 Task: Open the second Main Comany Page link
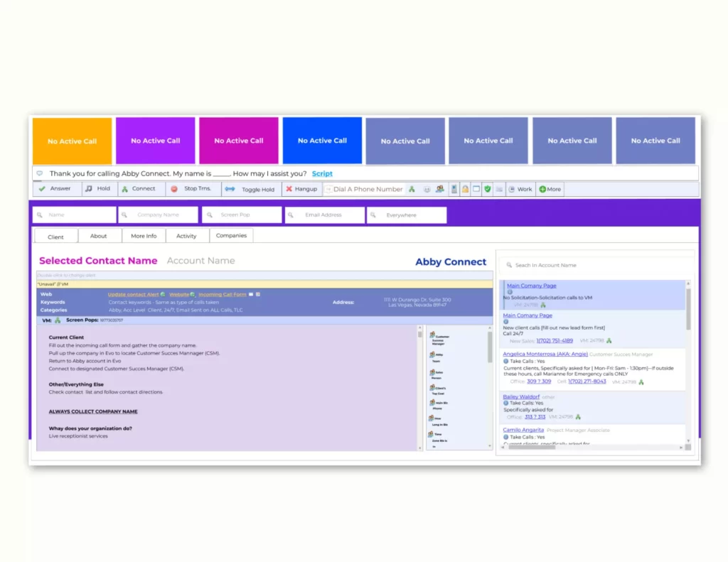point(528,315)
